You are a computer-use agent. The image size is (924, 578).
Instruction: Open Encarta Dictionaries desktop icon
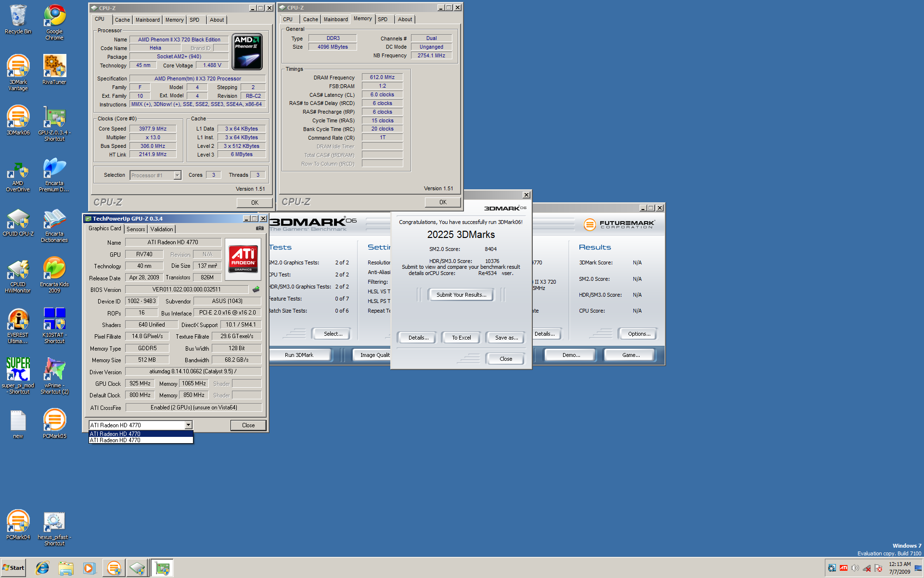coord(54,225)
